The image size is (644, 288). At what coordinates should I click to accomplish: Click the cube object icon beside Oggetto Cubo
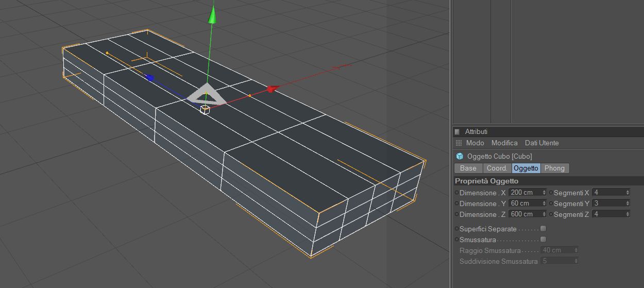pos(460,156)
